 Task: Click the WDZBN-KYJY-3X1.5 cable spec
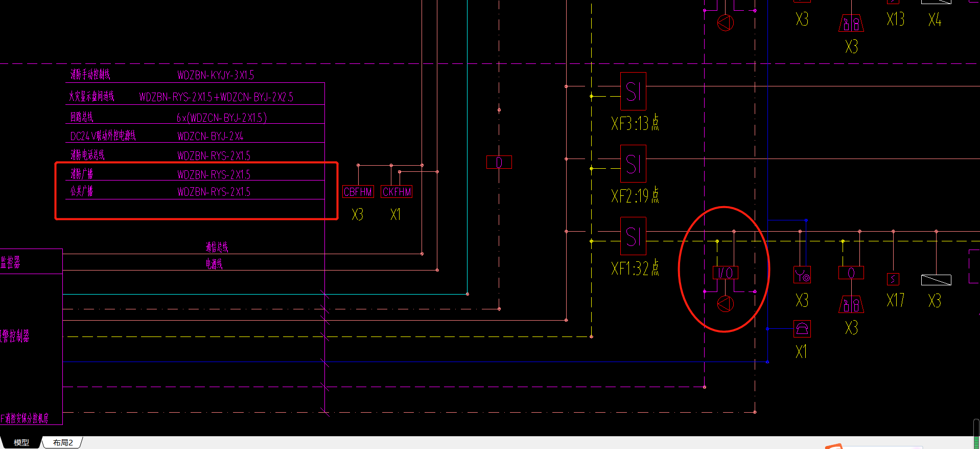point(216,75)
